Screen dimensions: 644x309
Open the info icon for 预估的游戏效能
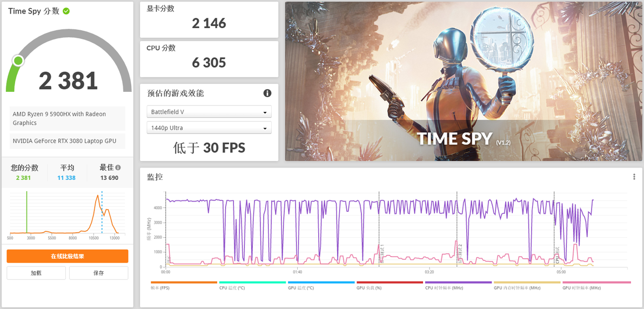[267, 93]
